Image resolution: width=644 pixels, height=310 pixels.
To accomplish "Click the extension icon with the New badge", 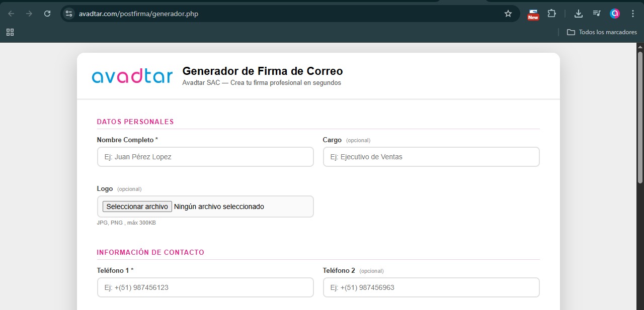I will click(533, 14).
